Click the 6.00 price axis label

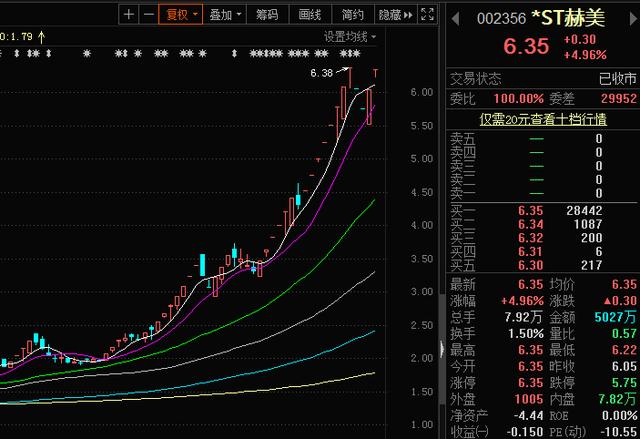pos(422,92)
